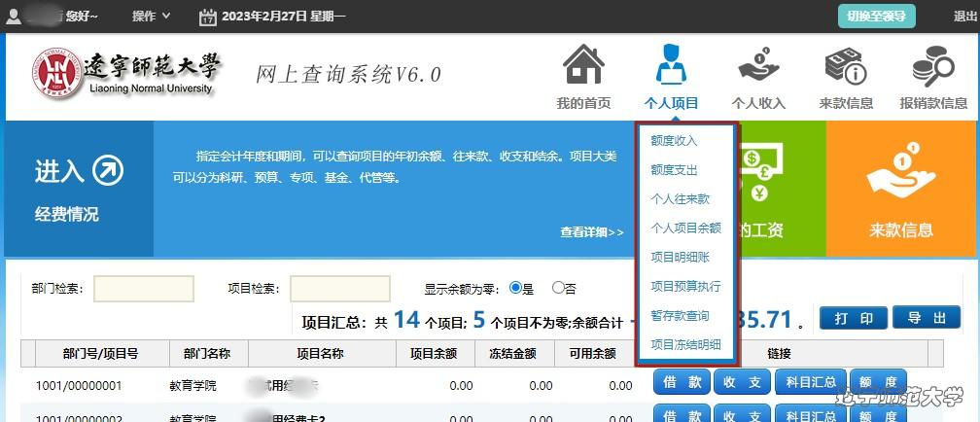Click the 项目检索 search box

pyautogui.click(x=340, y=289)
